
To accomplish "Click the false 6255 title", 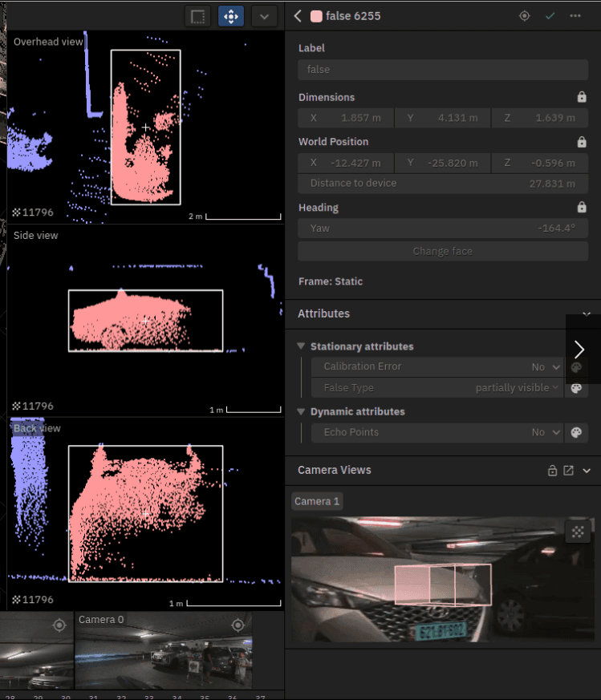I will click(353, 16).
